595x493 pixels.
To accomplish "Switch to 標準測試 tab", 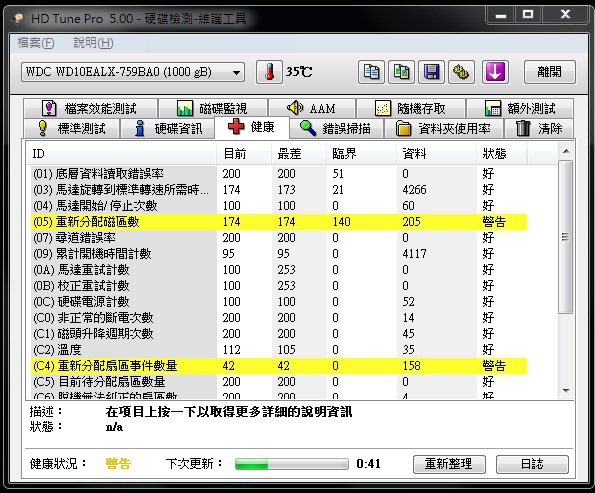I will coord(71,128).
